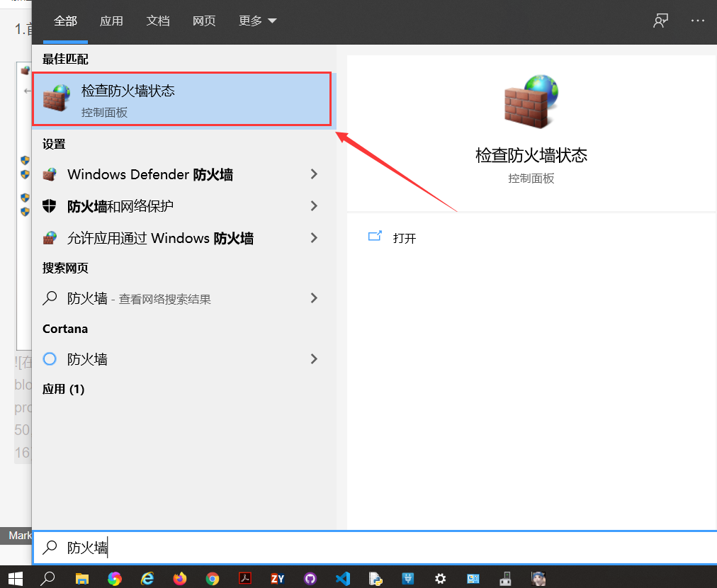Open the 更多 dropdown arrow

(272, 21)
